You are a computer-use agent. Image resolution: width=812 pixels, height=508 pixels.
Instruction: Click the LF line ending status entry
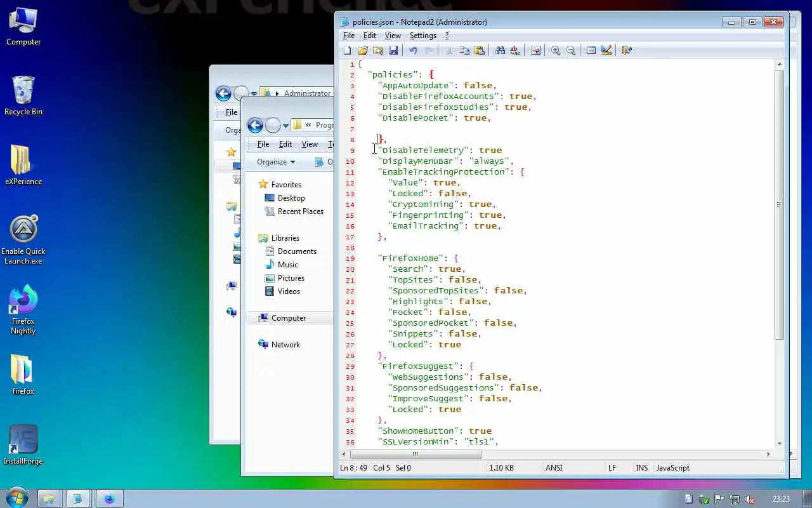click(612, 468)
